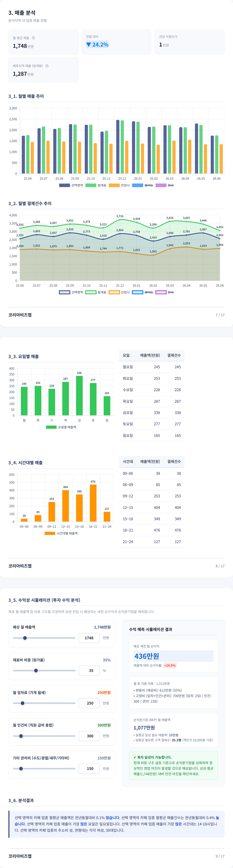Image resolution: width=233 pixels, height=868 pixels.
Task: Click the blue down-triangle next to 24.2%
Action: (x=88, y=44)
